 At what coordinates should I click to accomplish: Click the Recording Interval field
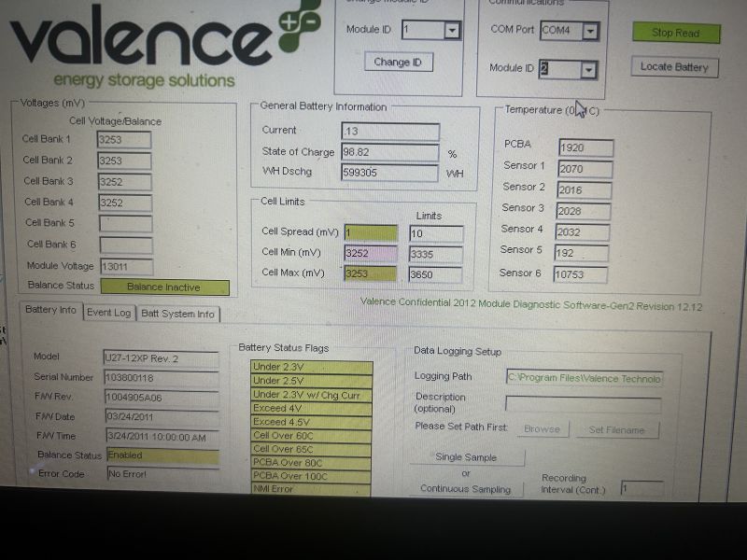[641, 489]
